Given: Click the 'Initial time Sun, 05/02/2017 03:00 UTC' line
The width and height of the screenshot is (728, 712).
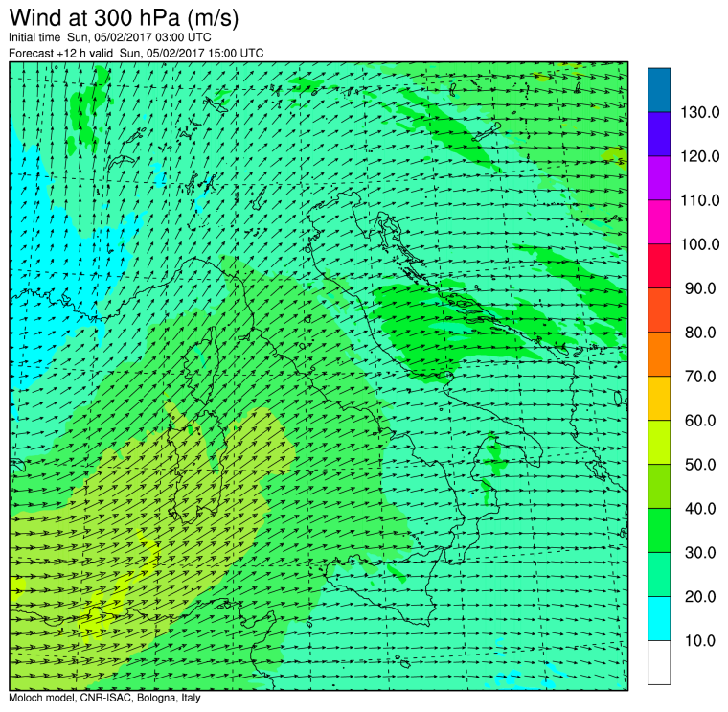Looking at the screenshot, I should click(110, 37).
